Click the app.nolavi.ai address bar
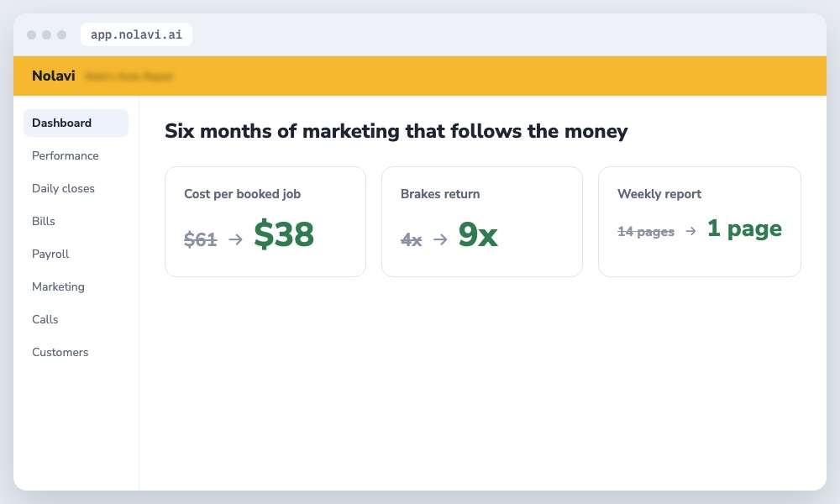 point(137,34)
